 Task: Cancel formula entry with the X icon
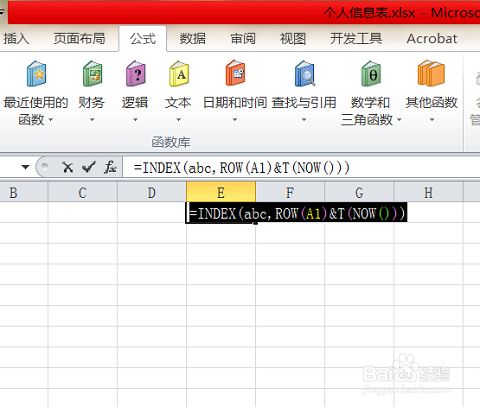point(68,167)
